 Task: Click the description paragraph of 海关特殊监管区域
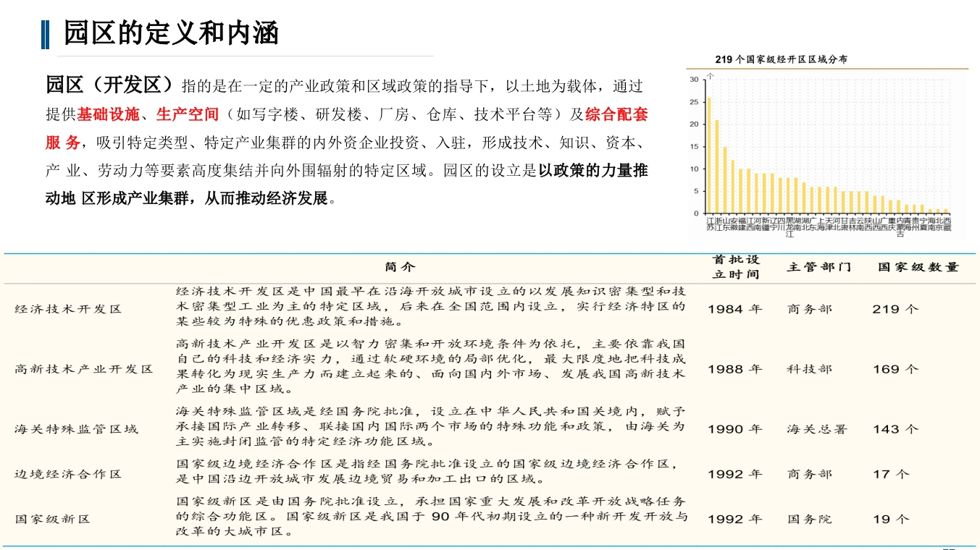coord(431,426)
